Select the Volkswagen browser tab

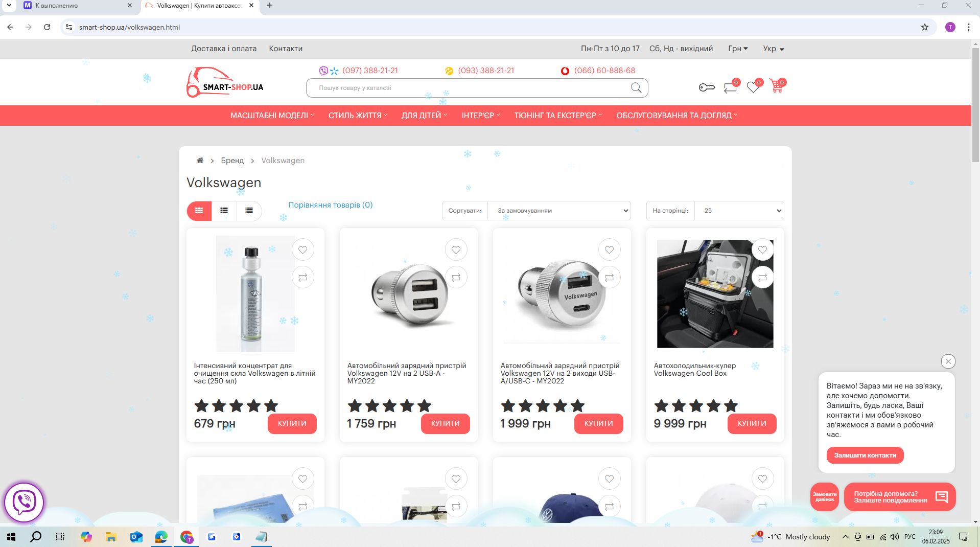(x=199, y=6)
